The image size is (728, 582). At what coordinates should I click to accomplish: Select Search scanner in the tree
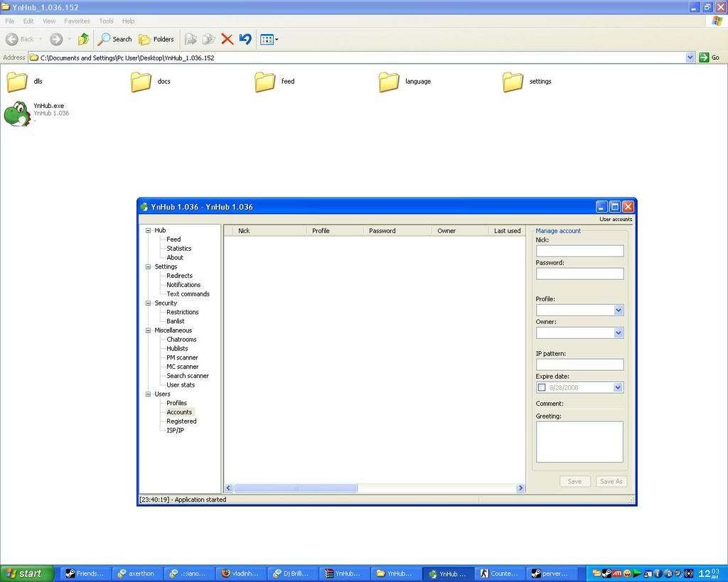[x=188, y=376]
